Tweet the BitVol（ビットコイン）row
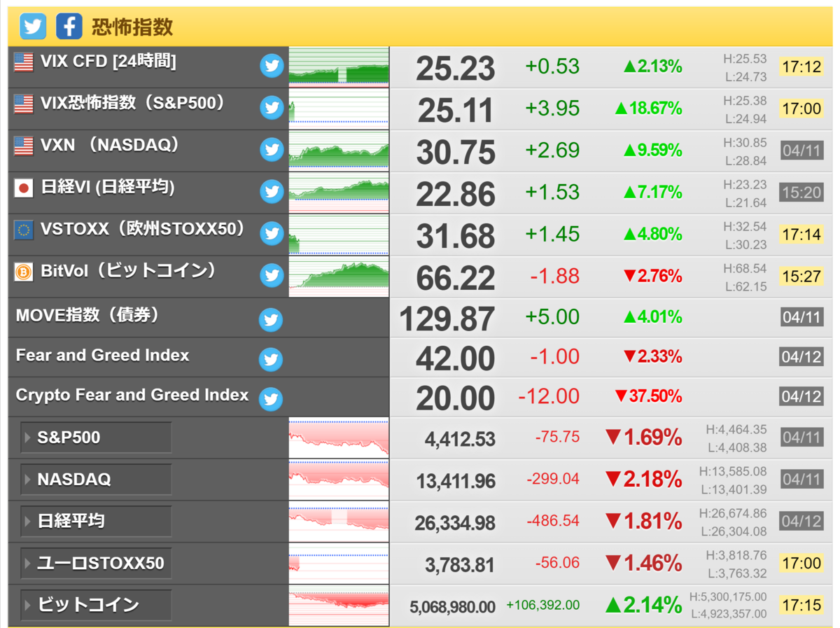 point(272,275)
